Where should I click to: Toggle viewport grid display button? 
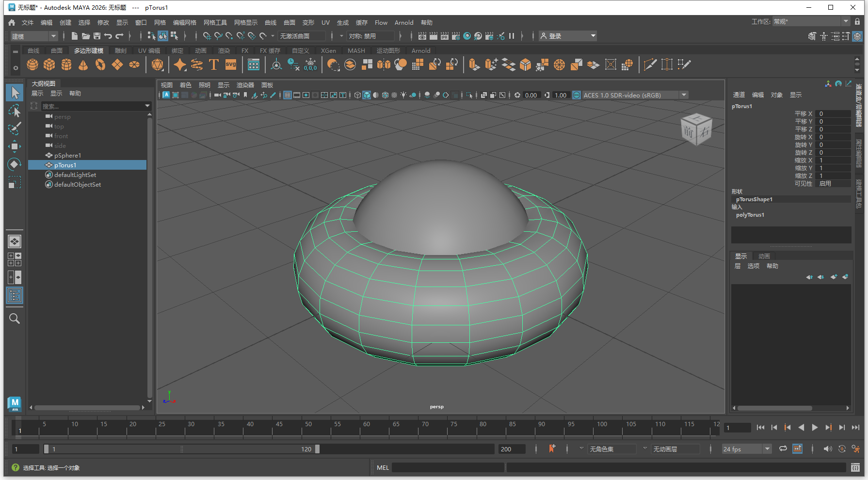(x=288, y=95)
